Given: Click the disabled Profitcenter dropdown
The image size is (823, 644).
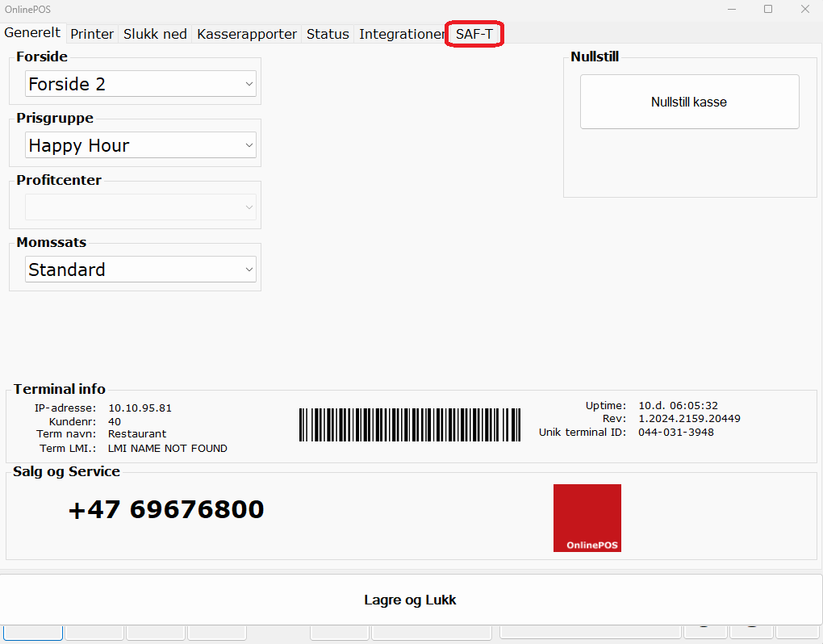Looking at the screenshot, I should (x=140, y=207).
